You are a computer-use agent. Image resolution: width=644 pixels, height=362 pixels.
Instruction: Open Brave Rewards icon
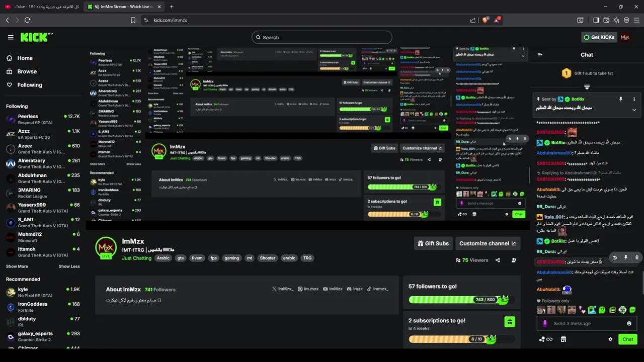[x=497, y=20]
